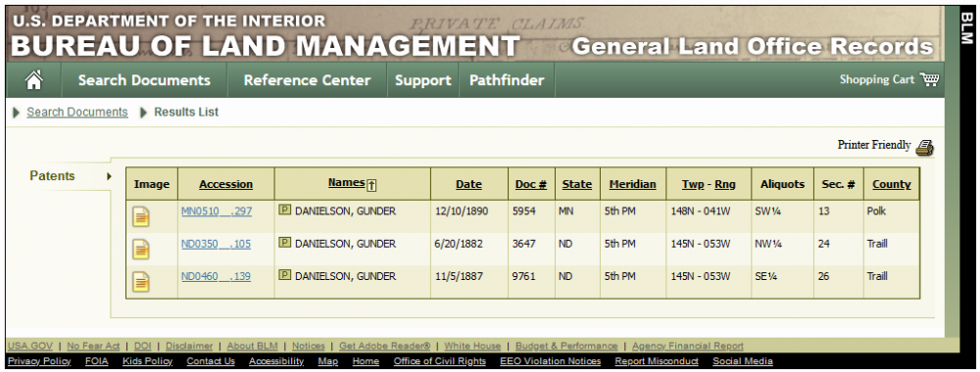This screenshot has width=980, height=372.
Task: Sort results by Meridian column
Action: click(633, 184)
